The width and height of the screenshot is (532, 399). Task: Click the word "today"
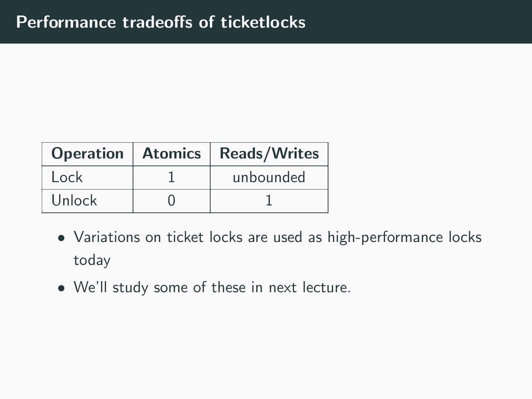click(92, 260)
